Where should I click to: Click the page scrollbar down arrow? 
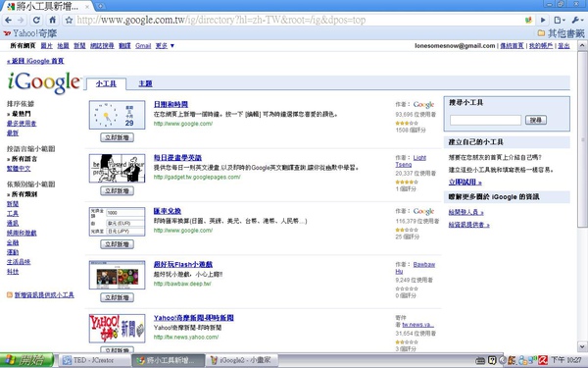582,346
